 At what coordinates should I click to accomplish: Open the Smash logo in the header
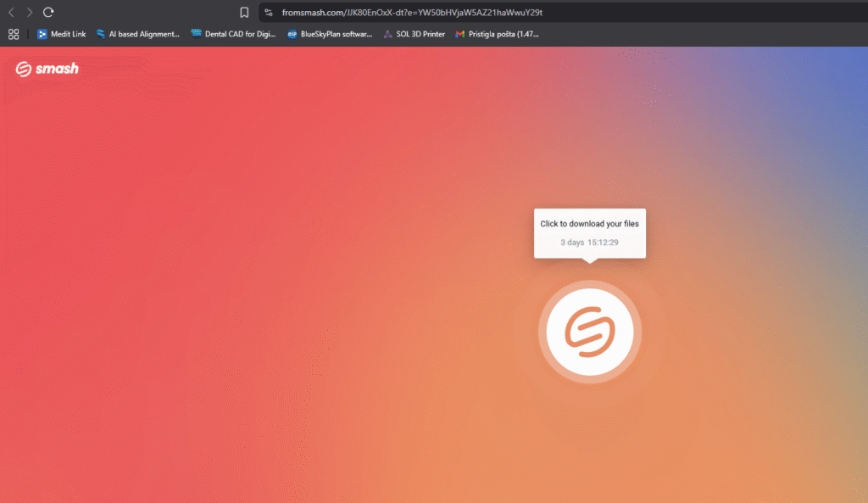pyautogui.click(x=47, y=69)
